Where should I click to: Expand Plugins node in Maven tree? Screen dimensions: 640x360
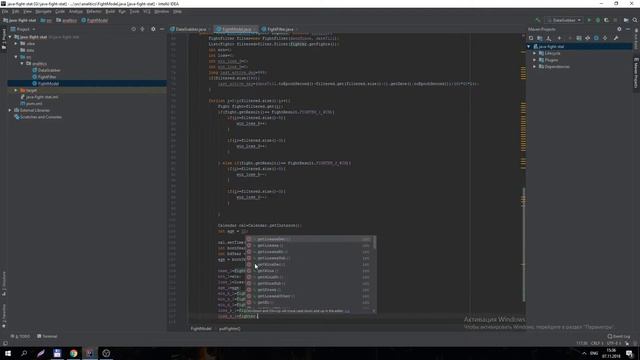[534, 60]
